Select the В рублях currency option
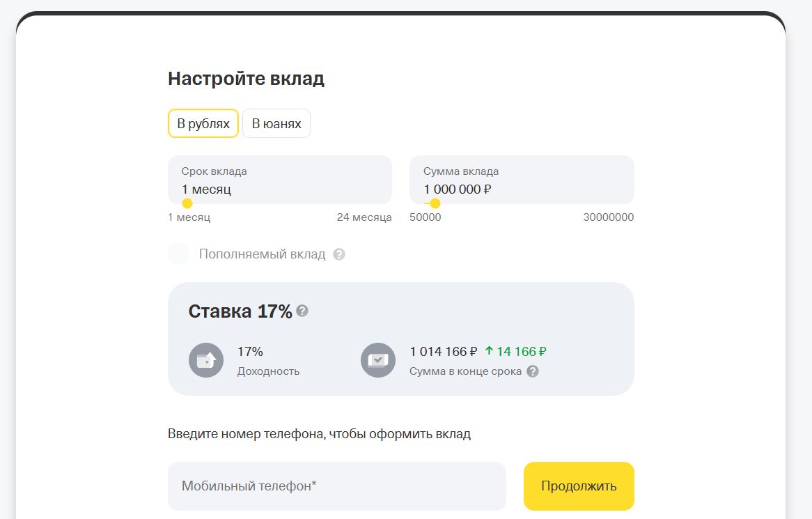The image size is (812, 519). 203,123
